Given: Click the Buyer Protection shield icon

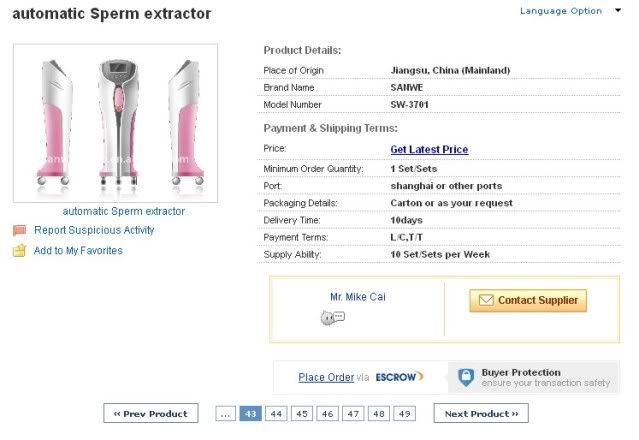Looking at the screenshot, I should [465, 377].
